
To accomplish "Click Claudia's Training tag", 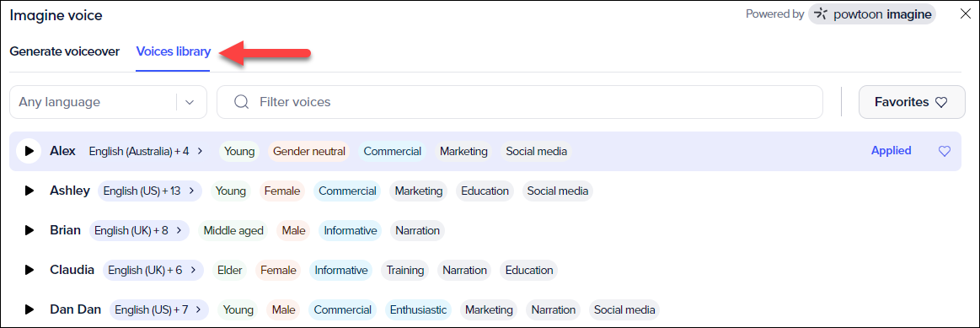I will click(x=405, y=271).
